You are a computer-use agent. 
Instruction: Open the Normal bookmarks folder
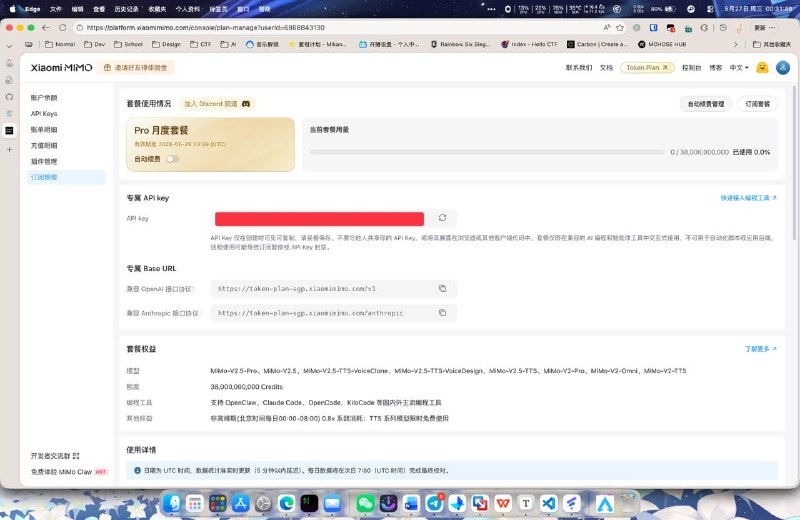60,44
